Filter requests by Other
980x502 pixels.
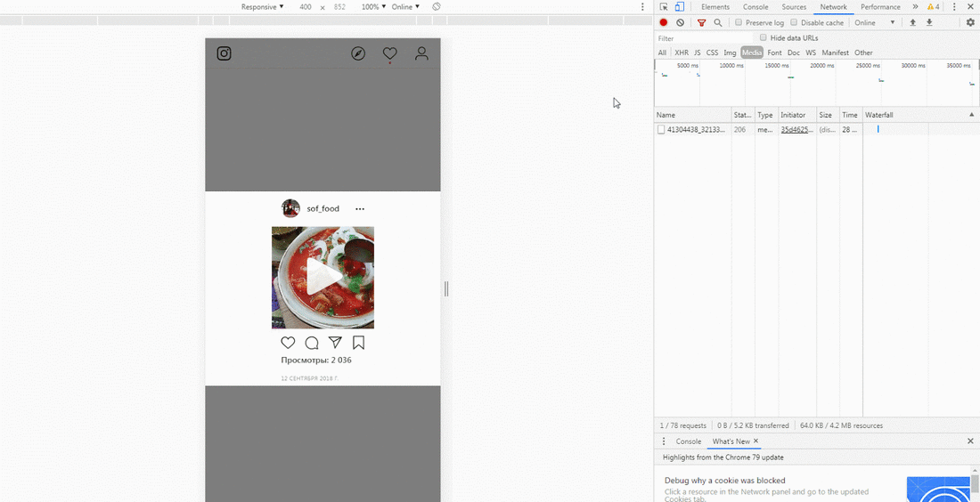(x=863, y=53)
